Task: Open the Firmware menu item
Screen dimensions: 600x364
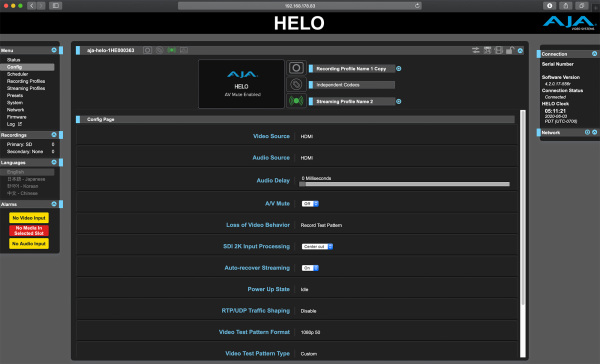Action: point(16,117)
